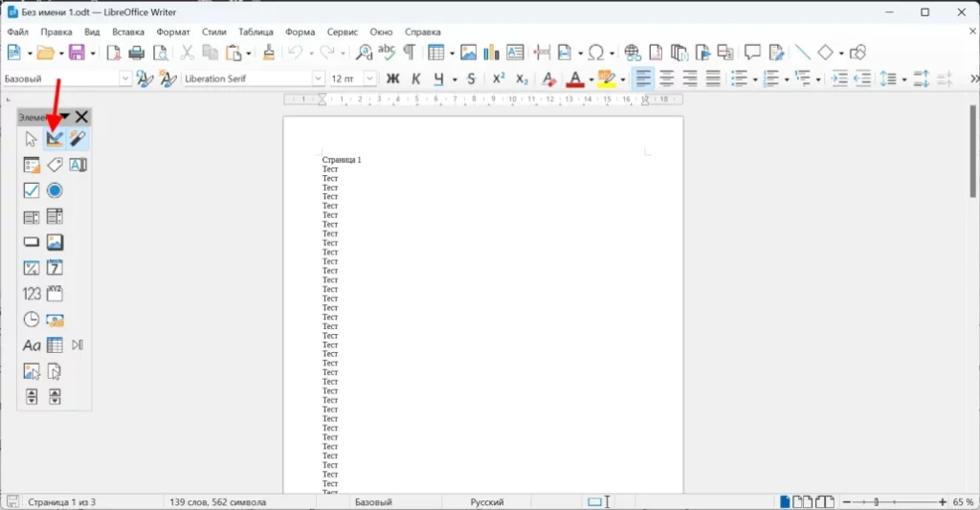Open the Формат menu
Screen dimensions: 980x510
click(x=173, y=32)
